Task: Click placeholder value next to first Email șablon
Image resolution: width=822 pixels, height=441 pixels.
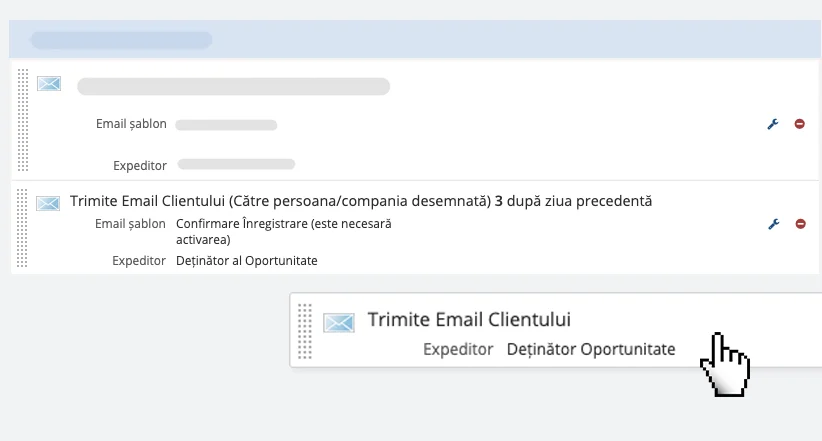Action: coord(226,125)
